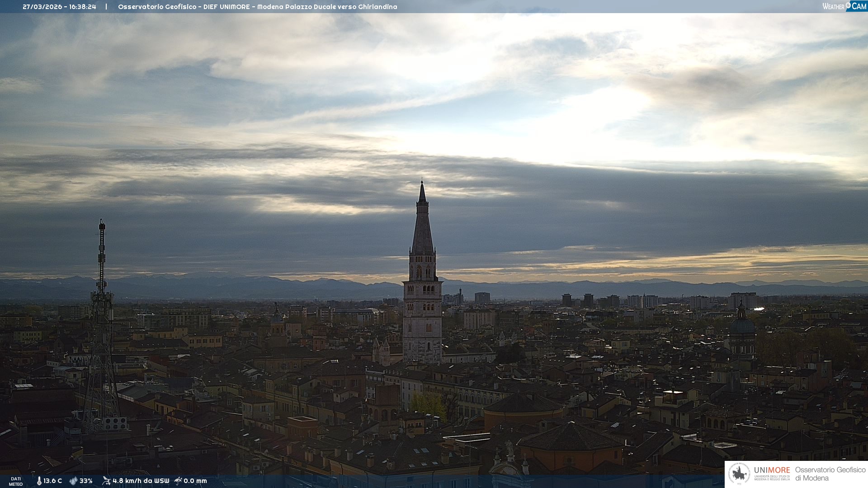Click the 0.0 mm rainfall value
The width and height of the screenshot is (868, 488).
(195, 481)
